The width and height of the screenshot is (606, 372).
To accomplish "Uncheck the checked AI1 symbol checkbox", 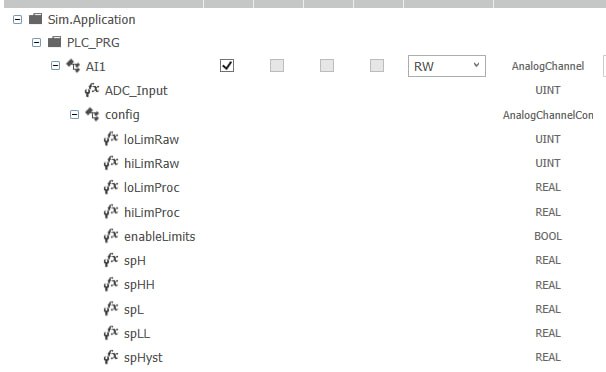I will 227,66.
